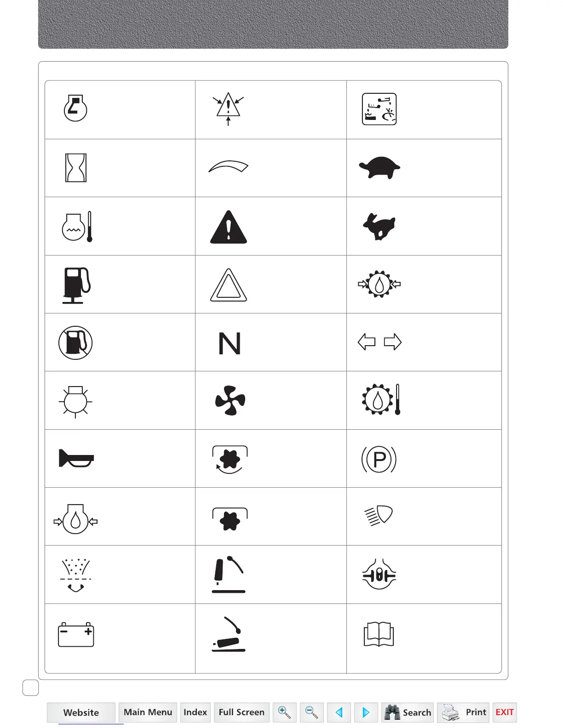
Task: Click the horn symbol
Action: [76, 458]
